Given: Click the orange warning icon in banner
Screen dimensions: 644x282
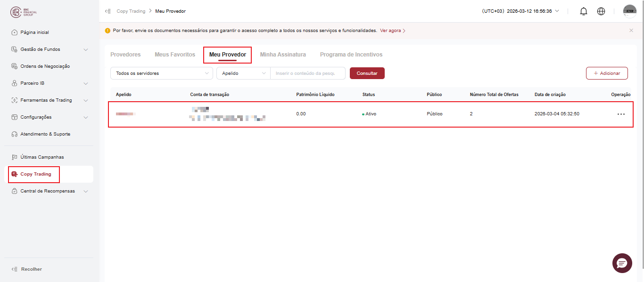Looking at the screenshot, I should tap(107, 31).
